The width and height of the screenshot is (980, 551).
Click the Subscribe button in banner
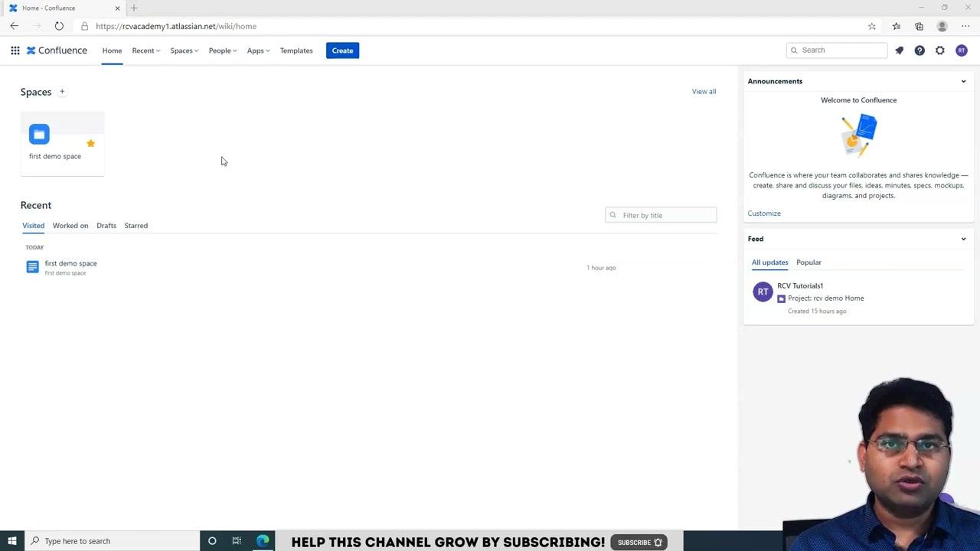coord(639,543)
